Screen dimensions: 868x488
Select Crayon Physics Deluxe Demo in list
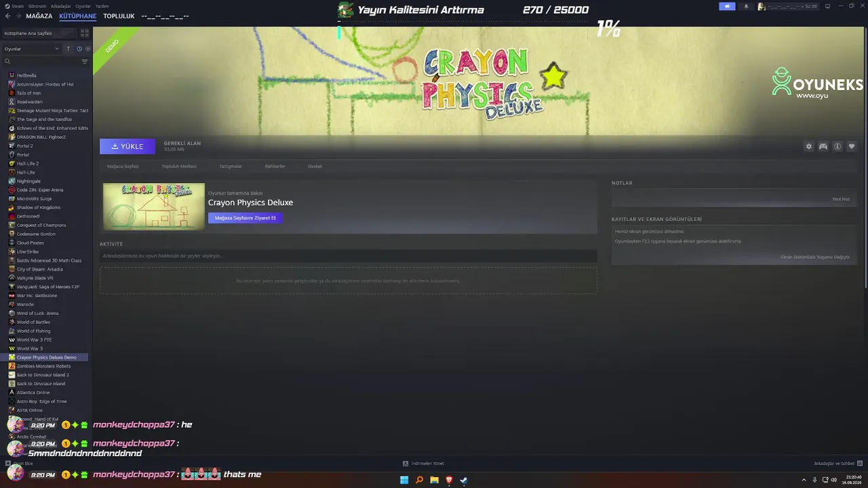pos(44,357)
